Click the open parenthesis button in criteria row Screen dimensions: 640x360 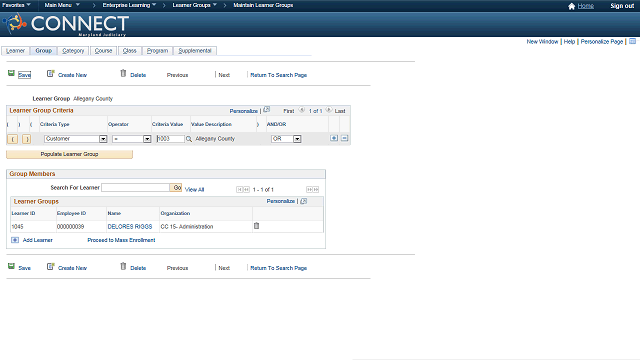coord(13,139)
